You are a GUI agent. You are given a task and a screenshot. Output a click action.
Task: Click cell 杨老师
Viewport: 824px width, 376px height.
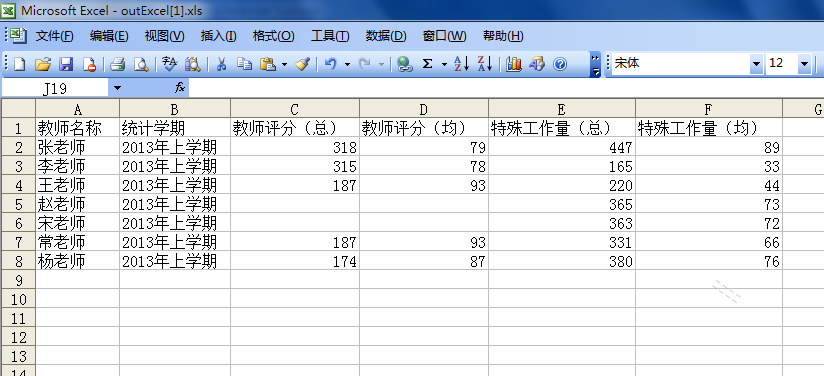click(x=77, y=261)
